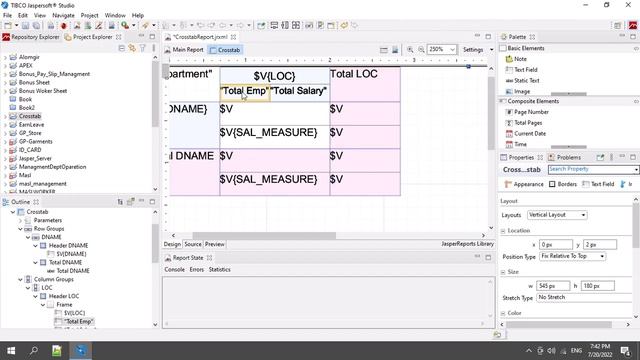Viewport: 640px width, 360px height.
Task: Click the x location input field
Action: tap(556, 244)
